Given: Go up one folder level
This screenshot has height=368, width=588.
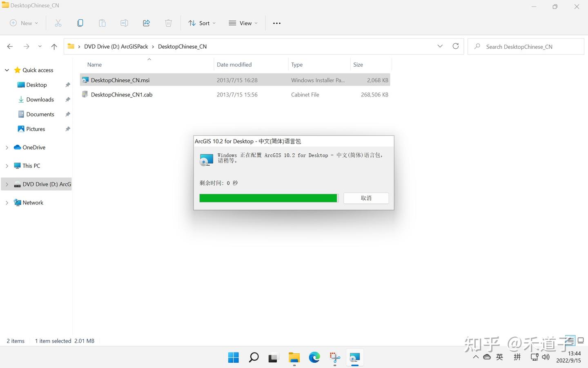Looking at the screenshot, I should pyautogui.click(x=54, y=47).
